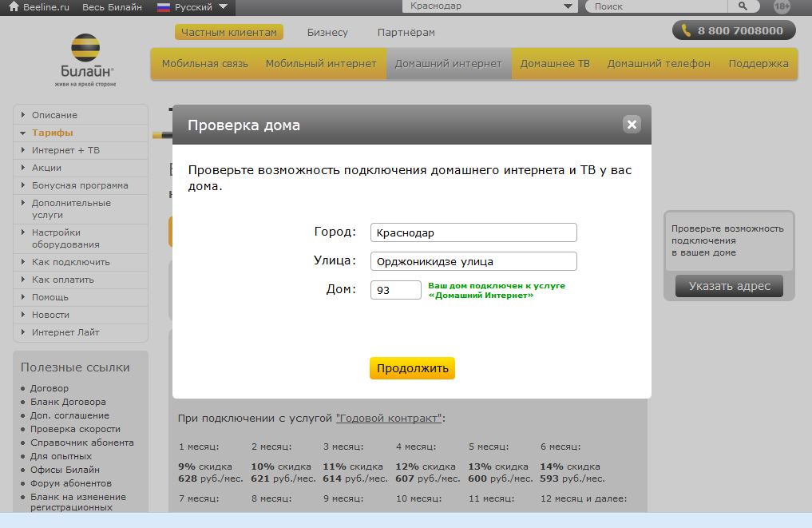Open the Договор useful link
This screenshot has height=528, width=812.
[50, 388]
